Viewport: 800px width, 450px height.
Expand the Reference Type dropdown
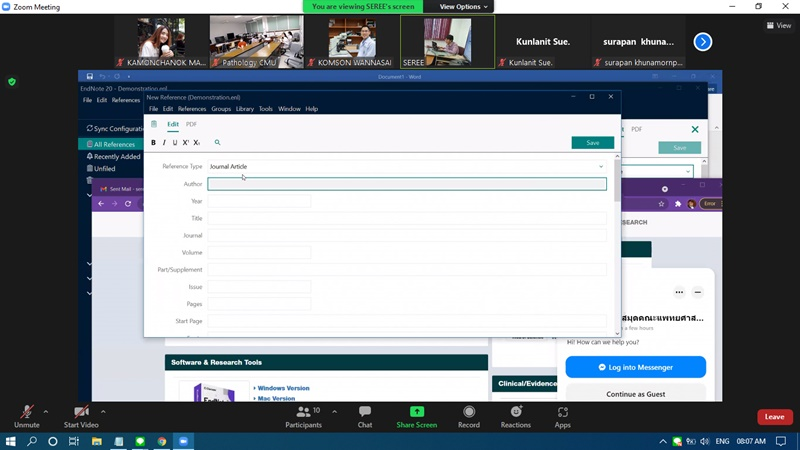point(601,167)
